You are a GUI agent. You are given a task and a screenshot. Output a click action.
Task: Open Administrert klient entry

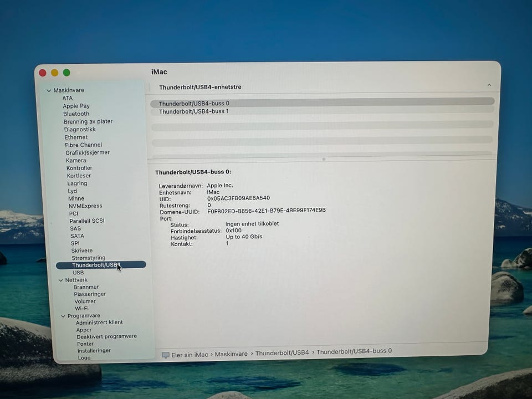click(x=99, y=323)
